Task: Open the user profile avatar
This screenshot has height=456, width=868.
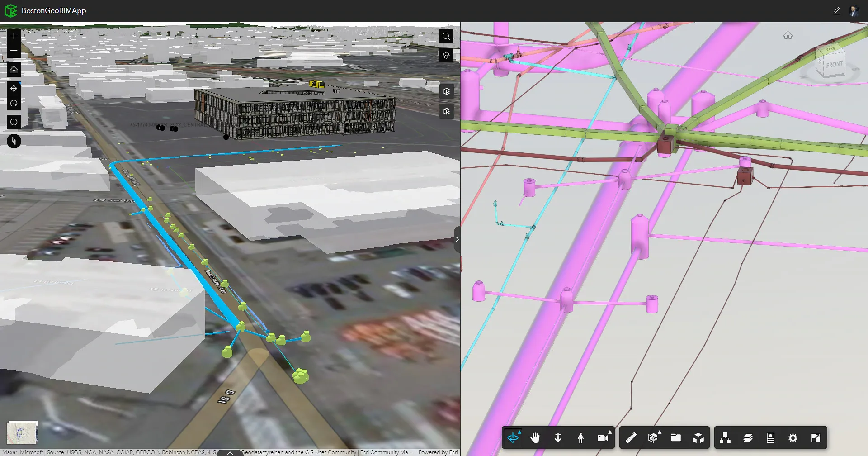Action: [854, 11]
